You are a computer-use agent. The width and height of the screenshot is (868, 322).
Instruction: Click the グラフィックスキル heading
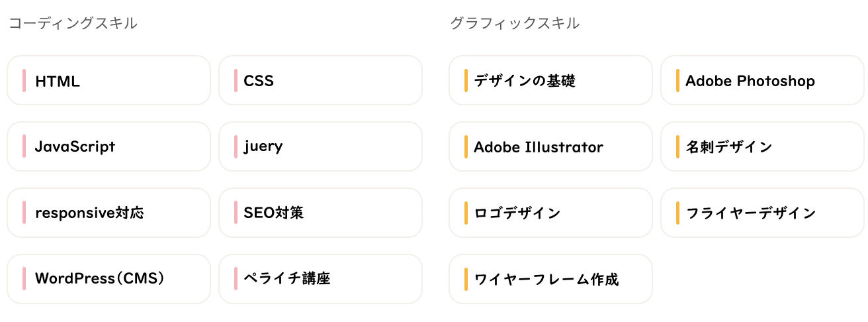[514, 23]
